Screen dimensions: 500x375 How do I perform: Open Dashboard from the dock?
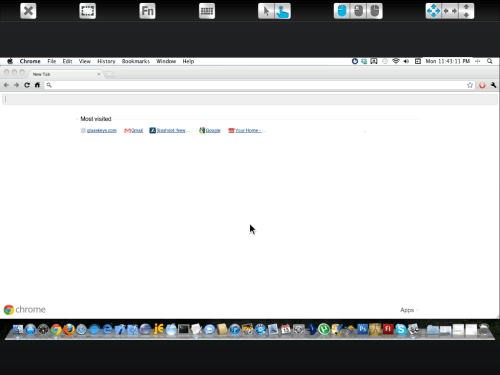(43, 330)
